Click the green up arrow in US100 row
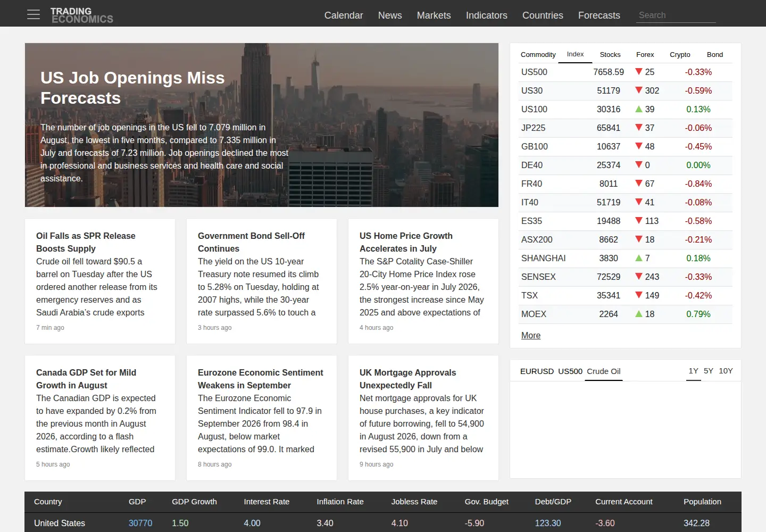The width and height of the screenshot is (766, 532). point(639,109)
